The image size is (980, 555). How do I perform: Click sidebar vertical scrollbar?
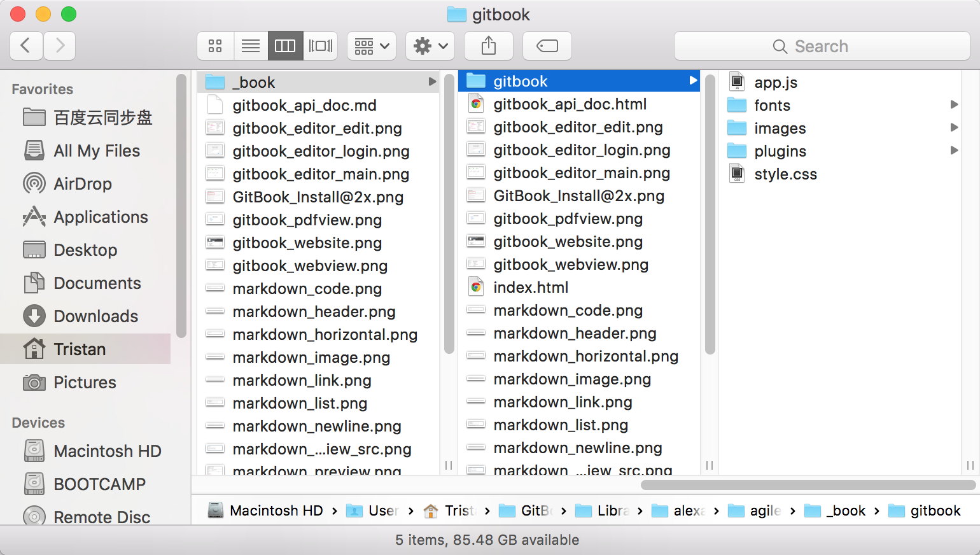pyautogui.click(x=181, y=205)
